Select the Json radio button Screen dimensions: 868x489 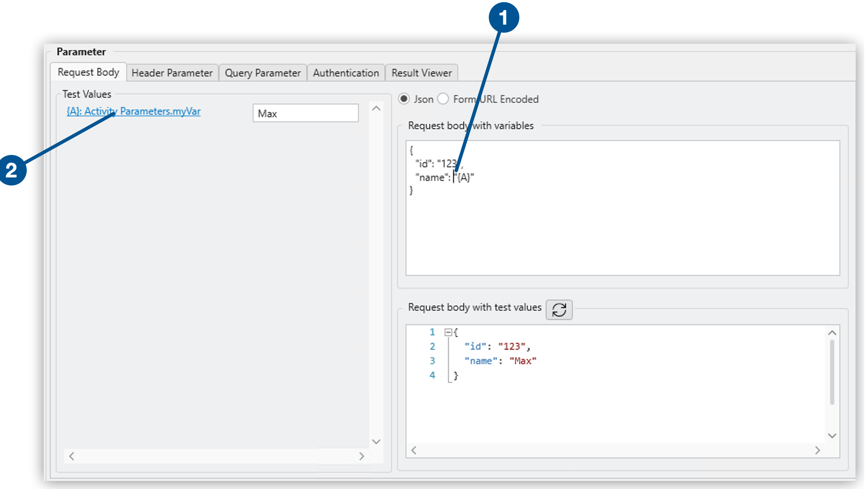[x=404, y=99]
